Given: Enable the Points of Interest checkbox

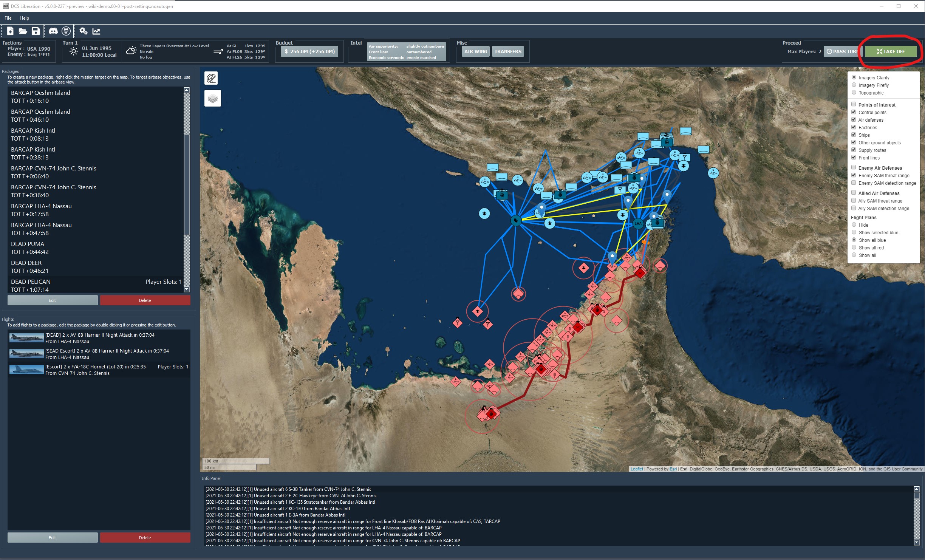Looking at the screenshot, I should 854,104.
